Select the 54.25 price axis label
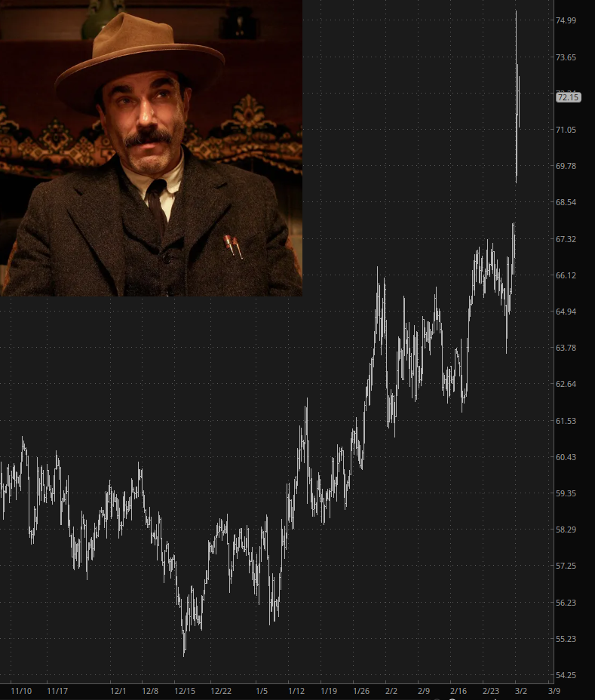Screen dimensions: 595x700 click(x=566, y=675)
